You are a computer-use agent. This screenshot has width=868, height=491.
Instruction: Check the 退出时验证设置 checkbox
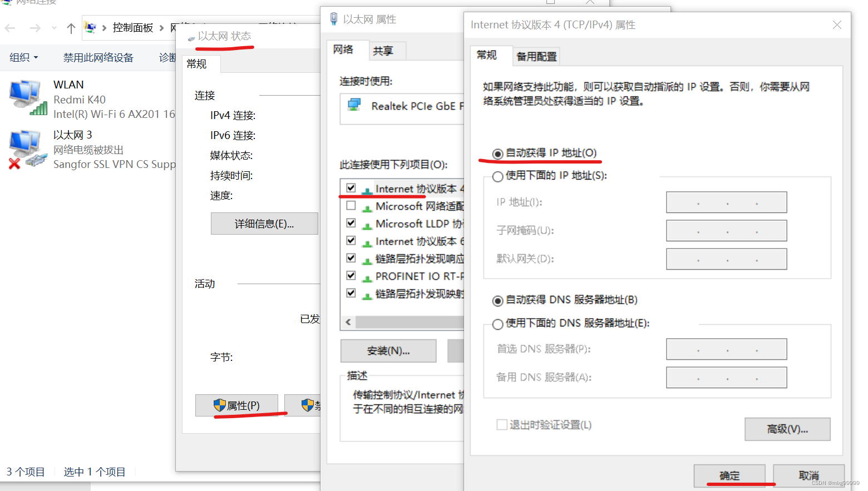click(x=502, y=425)
